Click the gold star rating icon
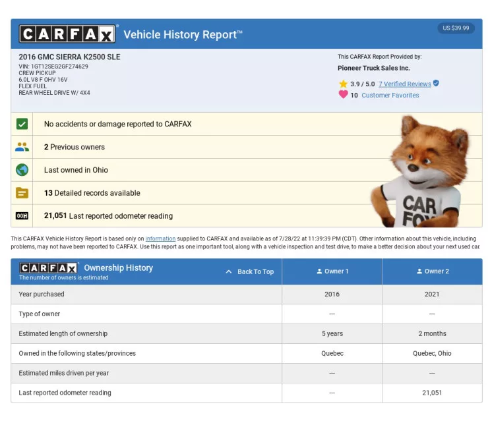Viewport: 490px width, 448px height. [343, 84]
